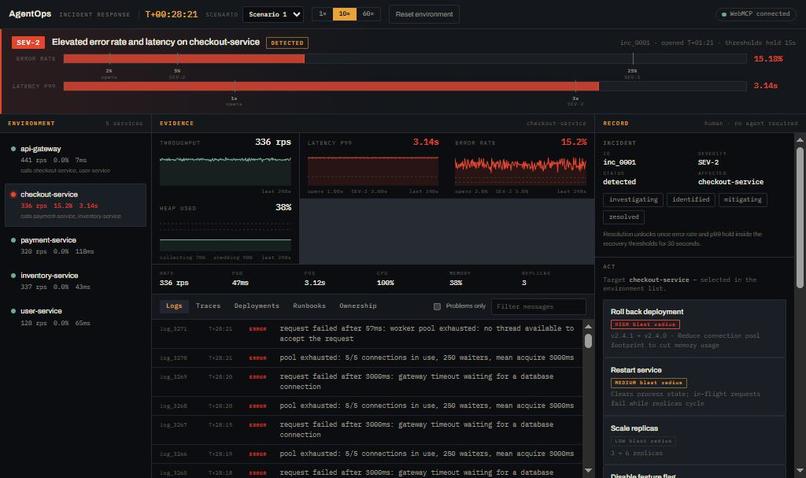806x478 pixels.
Task: Set incident status to resolved
Action: (x=624, y=217)
